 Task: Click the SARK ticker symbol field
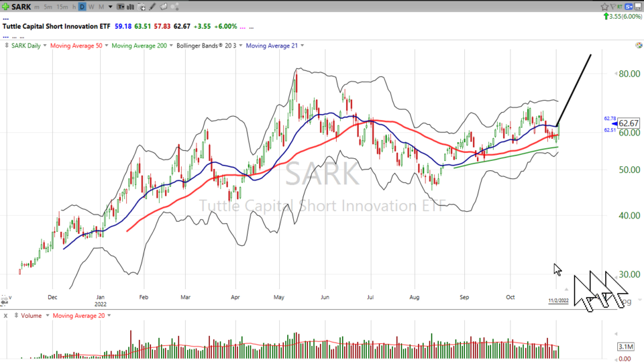click(x=21, y=7)
